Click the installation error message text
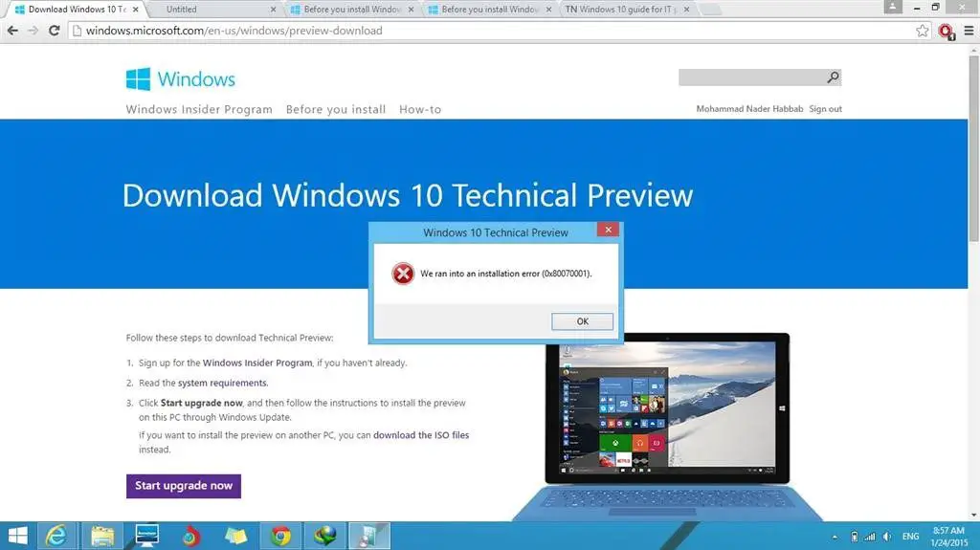This screenshot has height=550, width=980. pos(505,274)
